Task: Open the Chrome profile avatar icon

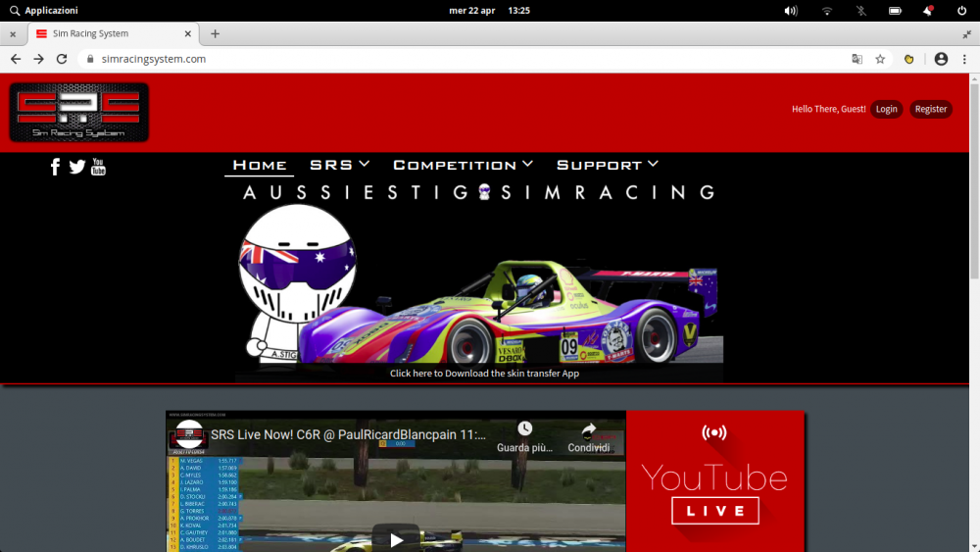Action: (x=941, y=59)
